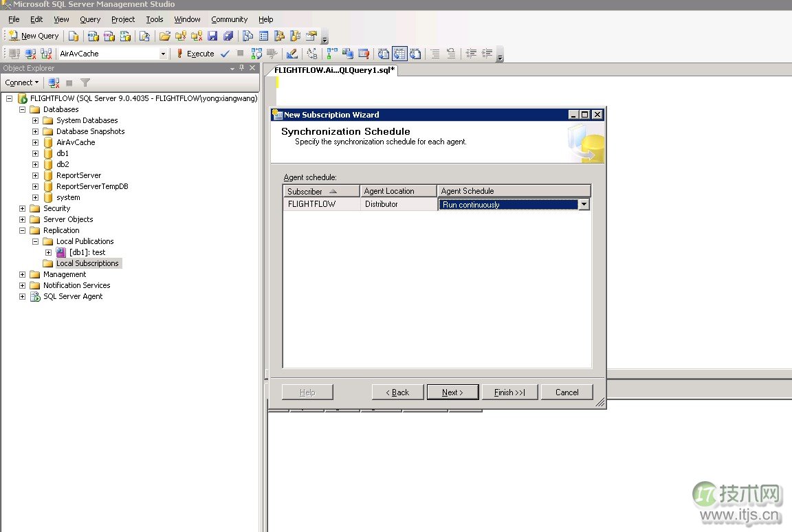Click the Open File folder icon
The width and height of the screenshot is (792, 532).
pyautogui.click(x=165, y=36)
